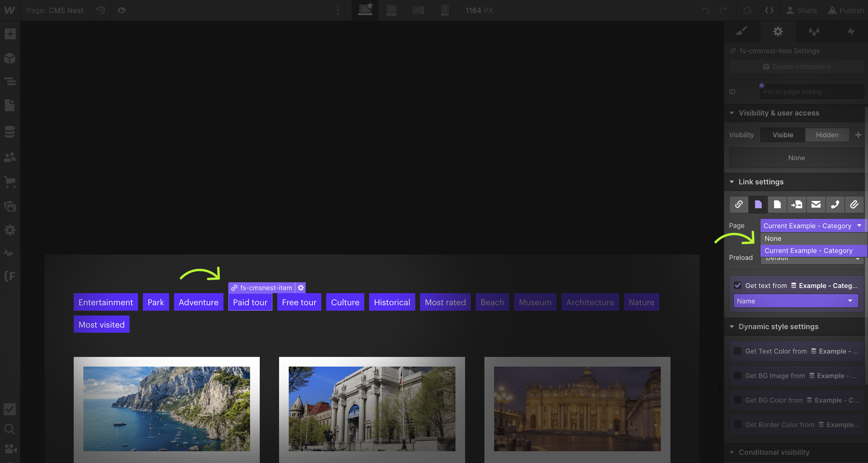The image size is (868, 463).
Task: Open the Name field dropdown
Action: pos(796,301)
